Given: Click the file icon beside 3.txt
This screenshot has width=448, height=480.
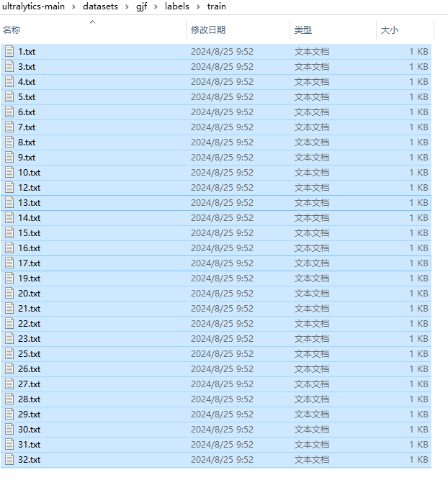Looking at the screenshot, I should pos(9,66).
